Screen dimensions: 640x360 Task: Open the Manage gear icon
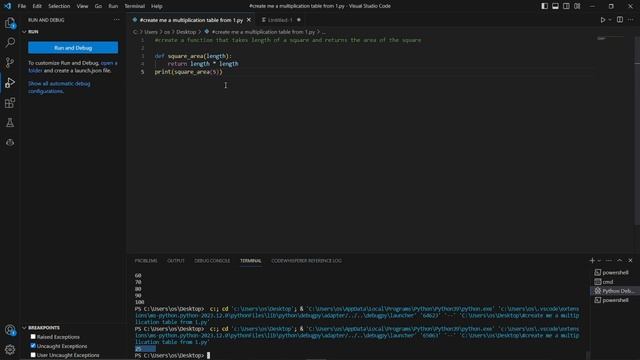tap(10, 349)
